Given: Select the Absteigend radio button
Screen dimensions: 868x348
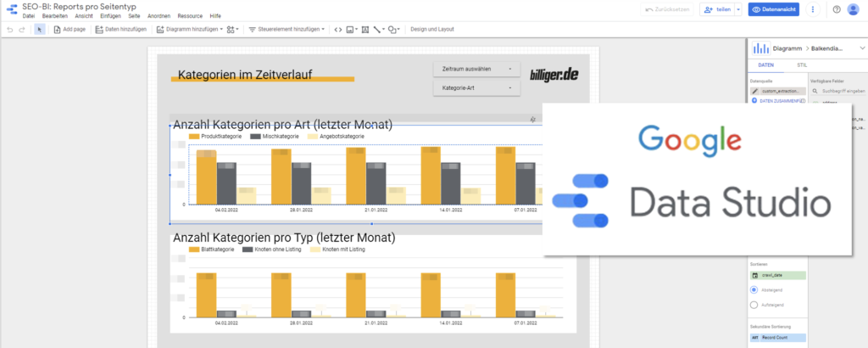Looking at the screenshot, I should 754,289.
